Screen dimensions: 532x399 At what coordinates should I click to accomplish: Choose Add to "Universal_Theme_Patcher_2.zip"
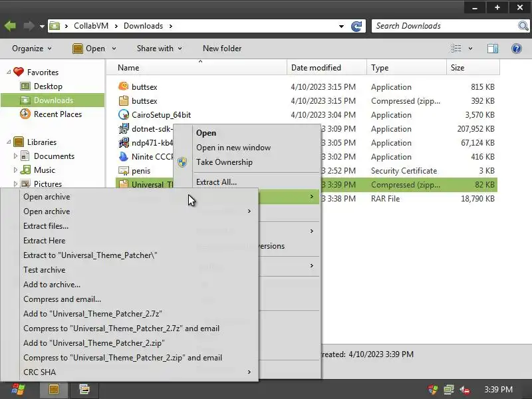tap(94, 342)
